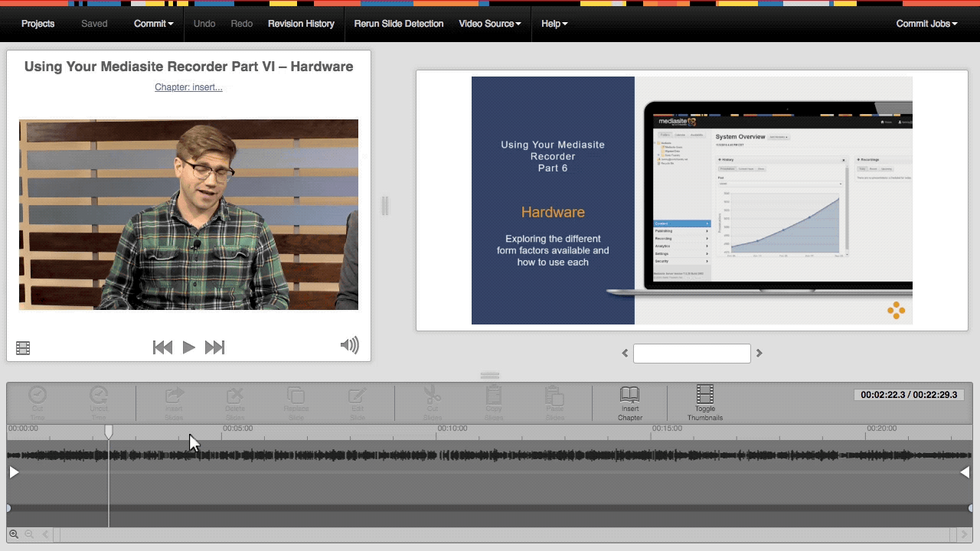This screenshot has height=551, width=980.
Task: Open the Commit dropdown menu
Action: [x=153, y=24]
